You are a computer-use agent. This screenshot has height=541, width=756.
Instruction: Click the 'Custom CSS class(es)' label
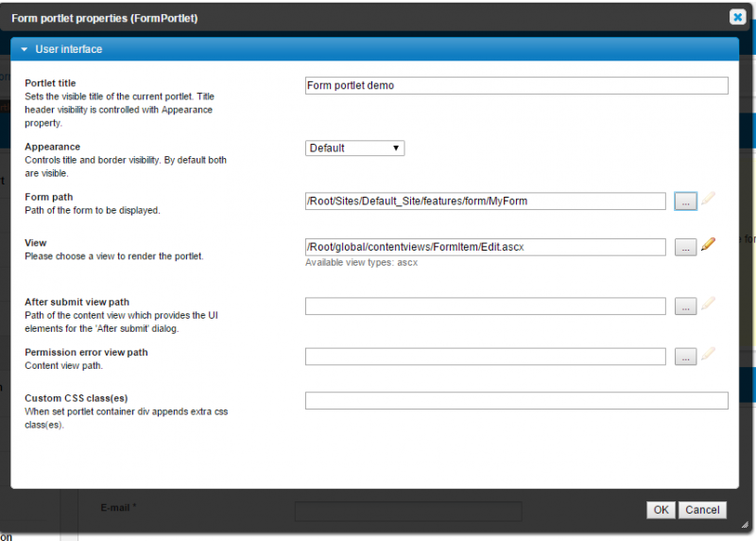pos(77,398)
